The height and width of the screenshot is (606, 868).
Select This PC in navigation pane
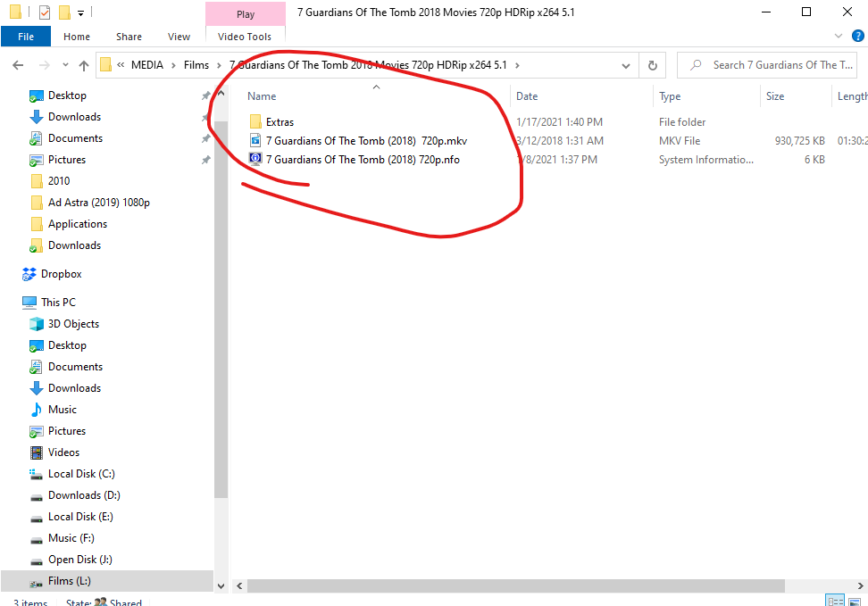coord(58,303)
